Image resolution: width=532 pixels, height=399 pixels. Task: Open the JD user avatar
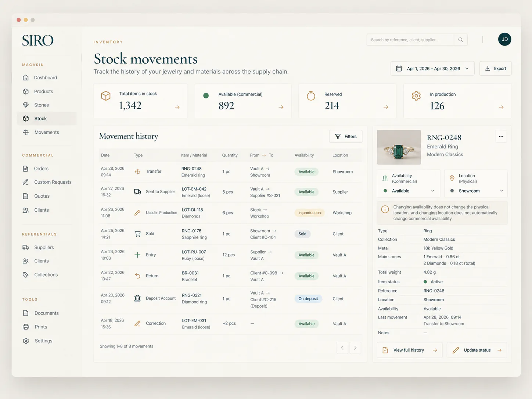[x=504, y=39]
